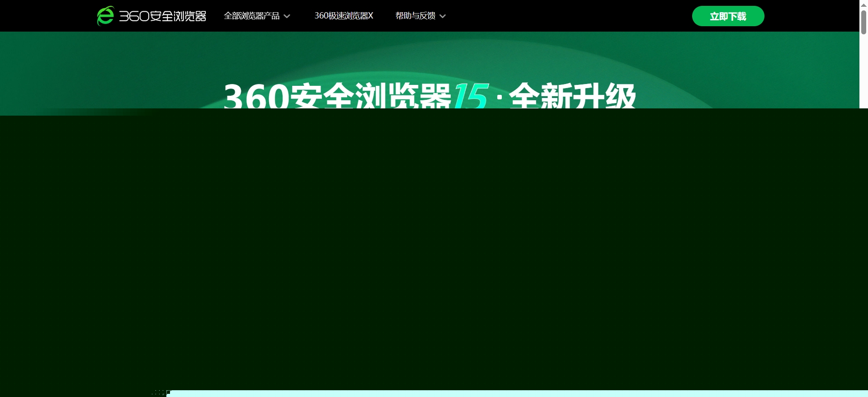Expand the chevron beside 帮助与反馈
This screenshot has height=397, width=868.
pyautogui.click(x=443, y=16)
